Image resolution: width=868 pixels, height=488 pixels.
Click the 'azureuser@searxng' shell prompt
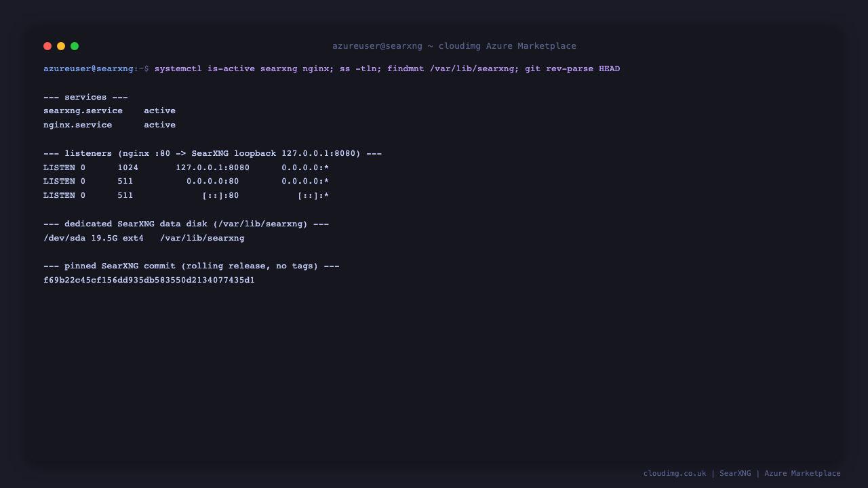(x=88, y=69)
